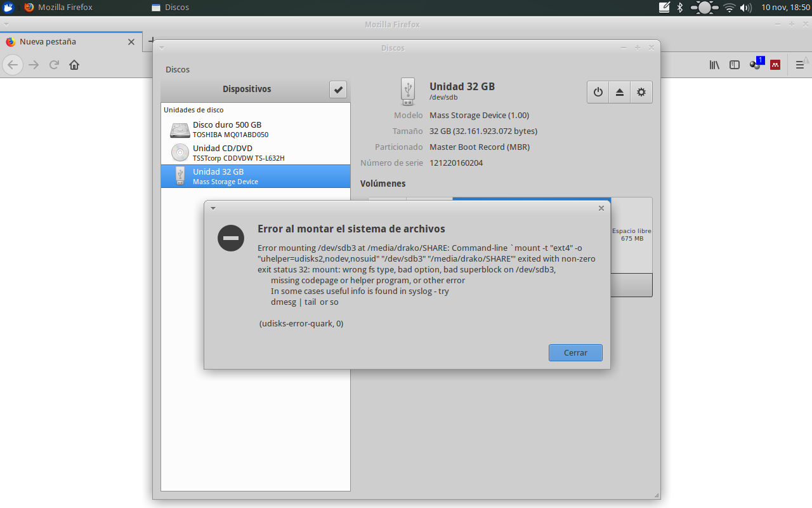The height and width of the screenshot is (508, 812).
Task: Click the serial number 121220160204
Action: click(456, 163)
